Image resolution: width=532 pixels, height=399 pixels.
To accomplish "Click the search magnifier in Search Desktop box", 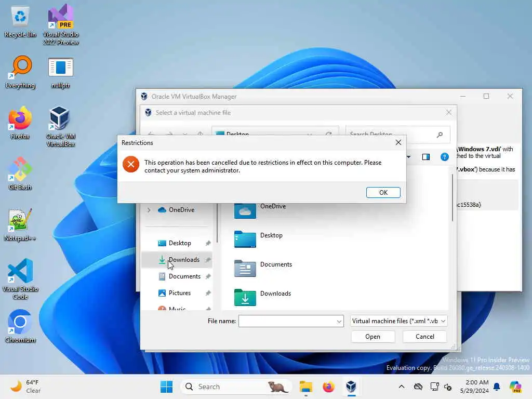I will (440, 135).
